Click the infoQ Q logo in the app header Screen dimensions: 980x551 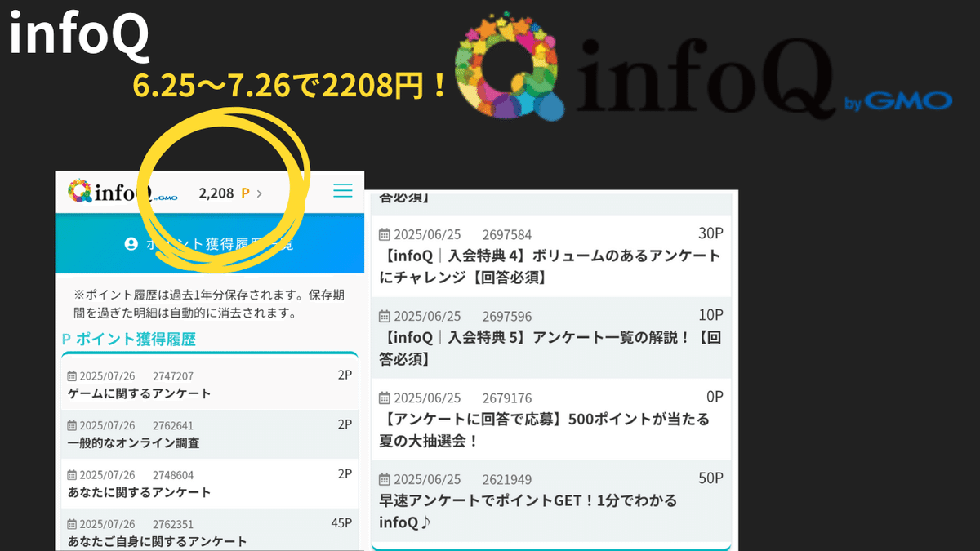tap(82, 190)
